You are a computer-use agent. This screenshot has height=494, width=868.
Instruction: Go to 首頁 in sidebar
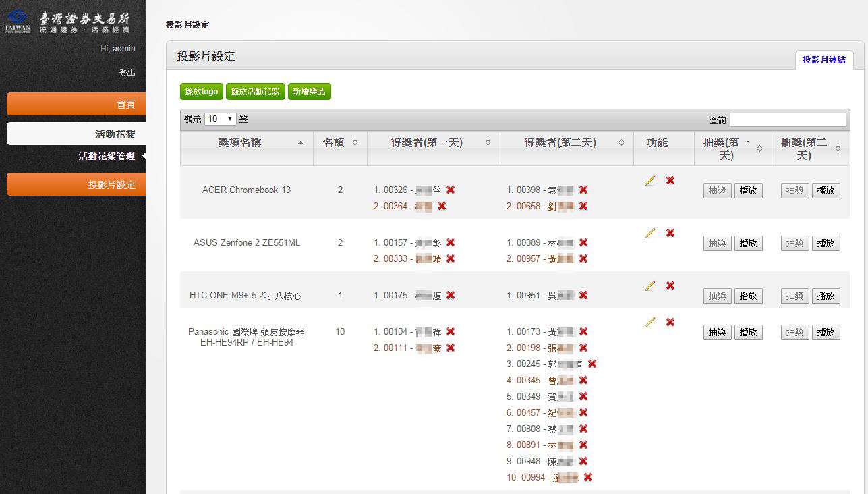(x=76, y=104)
